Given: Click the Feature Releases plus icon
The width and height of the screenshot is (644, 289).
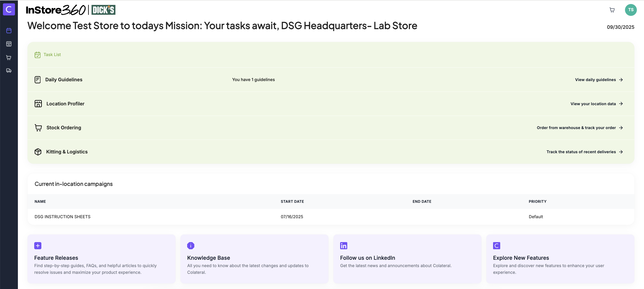Looking at the screenshot, I should click(38, 245).
